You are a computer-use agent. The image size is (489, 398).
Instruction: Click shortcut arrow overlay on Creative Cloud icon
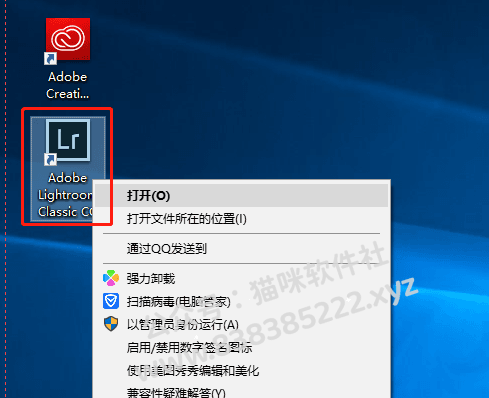tap(51, 59)
